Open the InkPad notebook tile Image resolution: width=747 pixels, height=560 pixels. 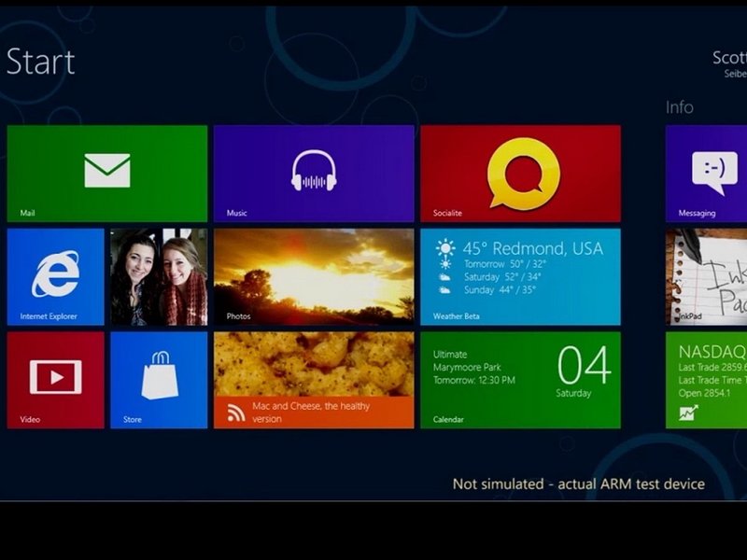click(x=706, y=277)
